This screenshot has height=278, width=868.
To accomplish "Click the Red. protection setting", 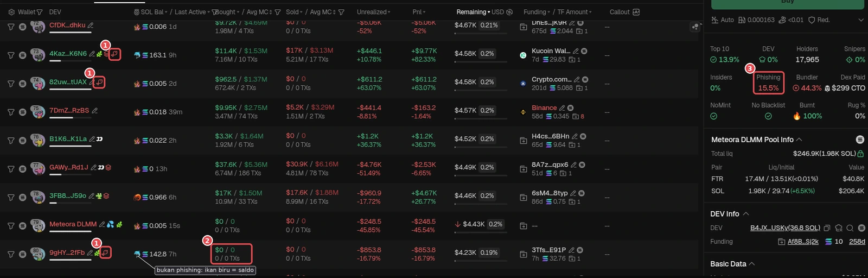I will tap(819, 20).
